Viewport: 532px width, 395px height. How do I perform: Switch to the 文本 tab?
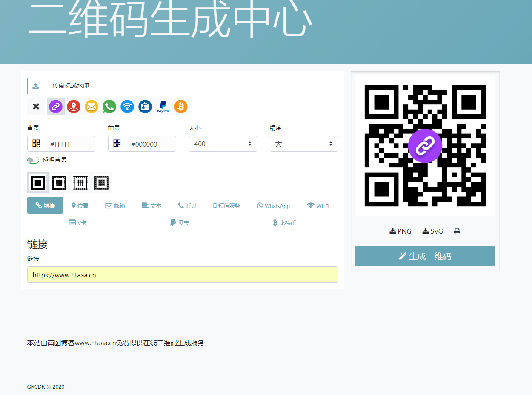coord(152,205)
